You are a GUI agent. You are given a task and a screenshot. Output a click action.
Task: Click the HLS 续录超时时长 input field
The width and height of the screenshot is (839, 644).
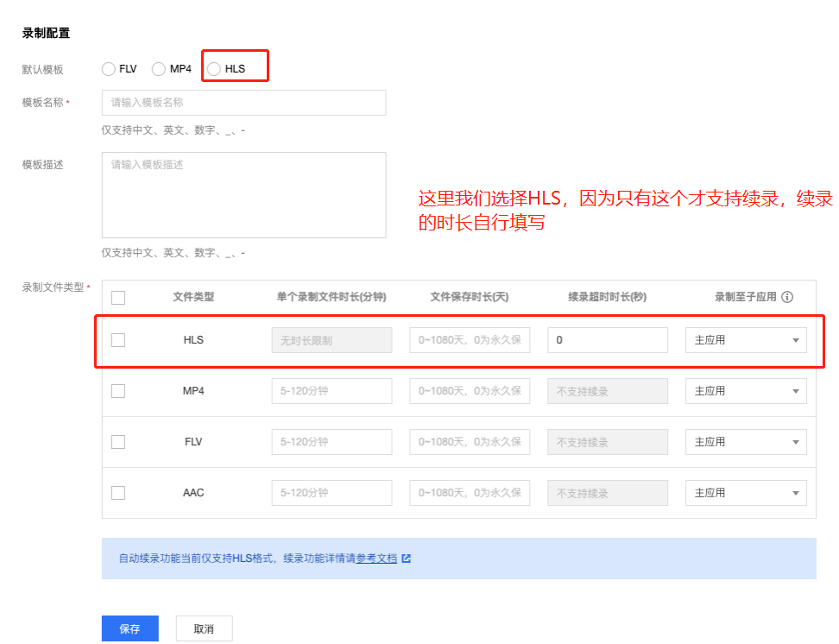[x=608, y=340]
